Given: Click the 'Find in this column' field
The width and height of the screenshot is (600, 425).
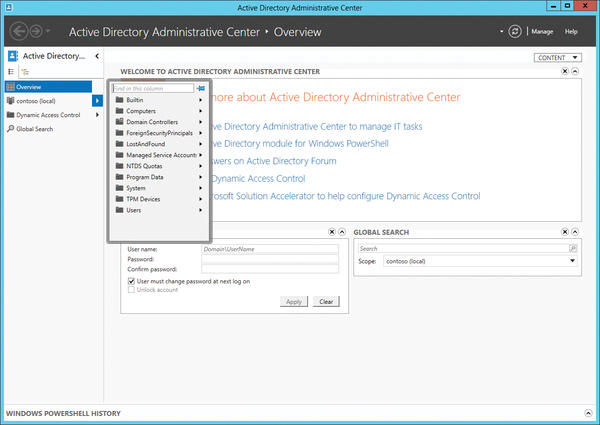Looking at the screenshot, I should click(153, 88).
